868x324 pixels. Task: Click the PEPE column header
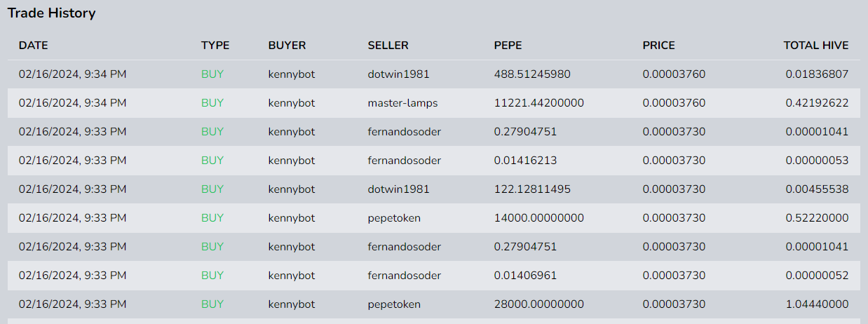(x=508, y=46)
